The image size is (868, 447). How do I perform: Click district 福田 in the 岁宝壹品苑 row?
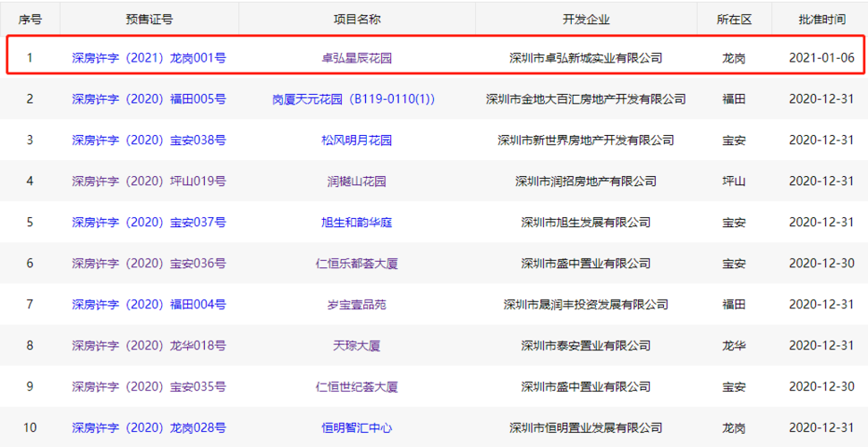[734, 304]
